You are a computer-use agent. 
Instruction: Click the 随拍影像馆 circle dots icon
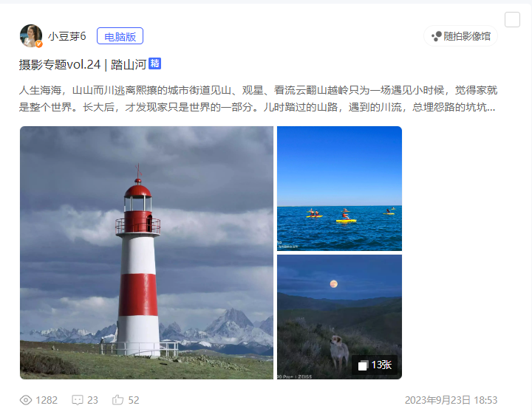click(437, 36)
